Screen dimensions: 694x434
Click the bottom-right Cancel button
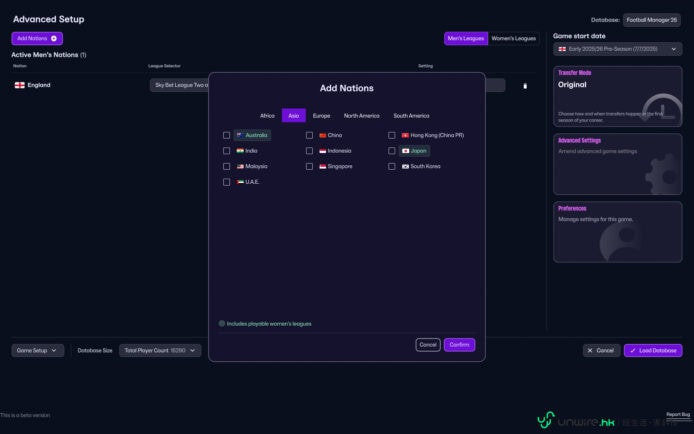pyautogui.click(x=601, y=350)
